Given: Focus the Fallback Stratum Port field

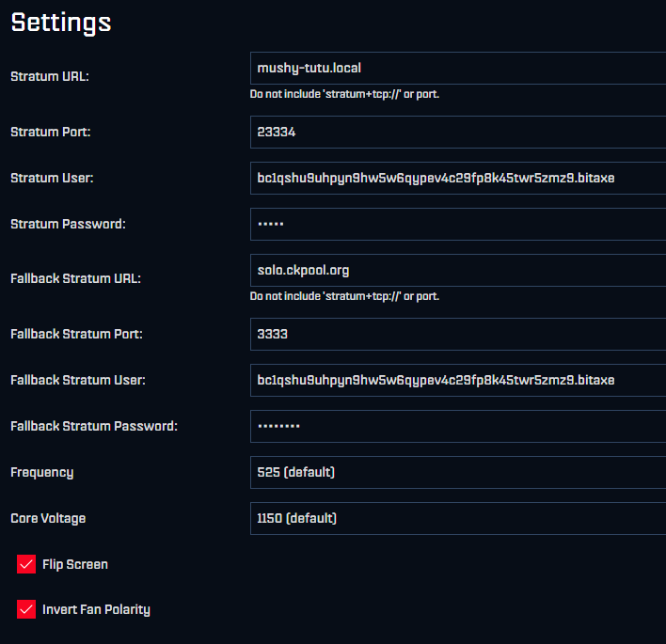Looking at the screenshot, I should coord(457,334).
